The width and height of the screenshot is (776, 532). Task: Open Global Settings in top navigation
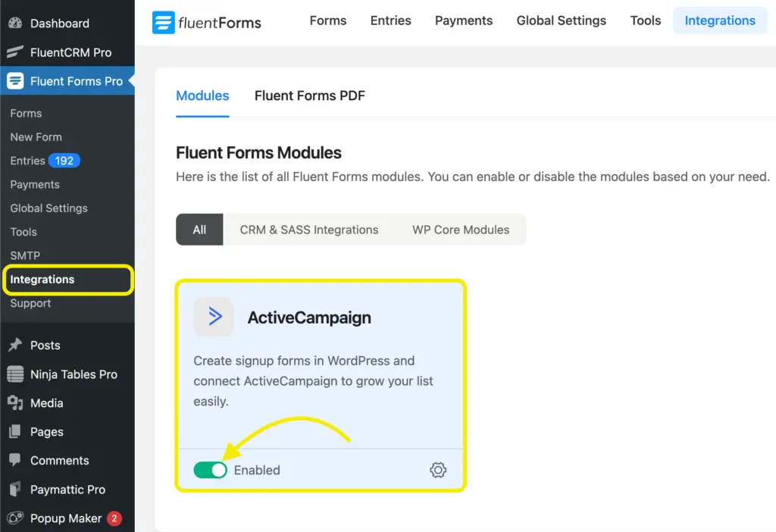561,20
